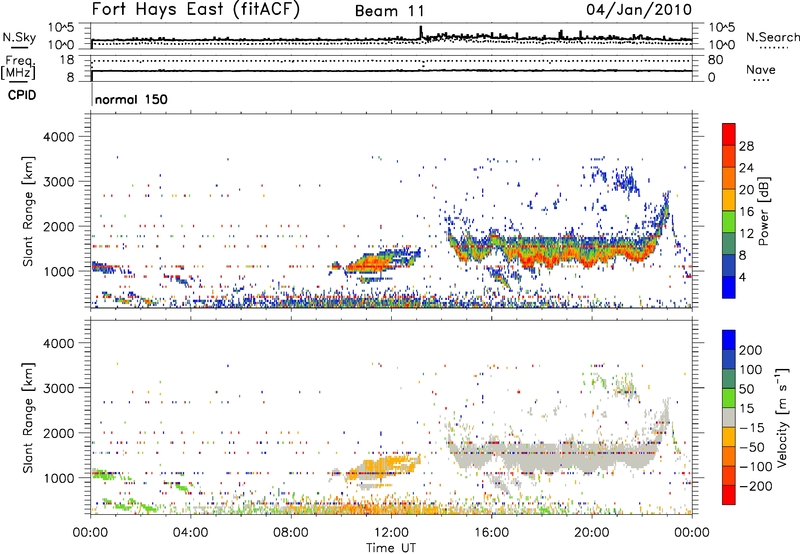Click the "Velocity [m s-1]" colorbar title

[x=782, y=417]
